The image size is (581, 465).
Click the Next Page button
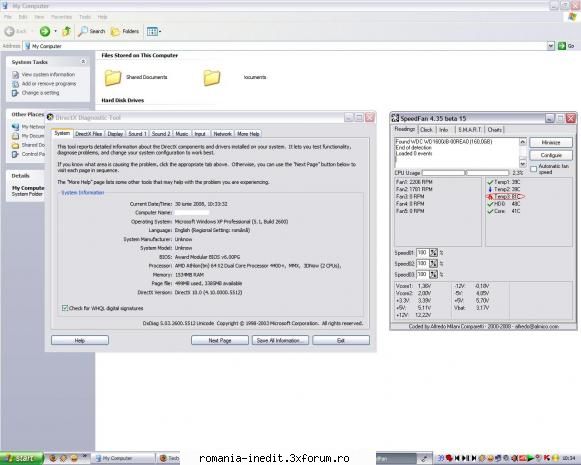220,340
